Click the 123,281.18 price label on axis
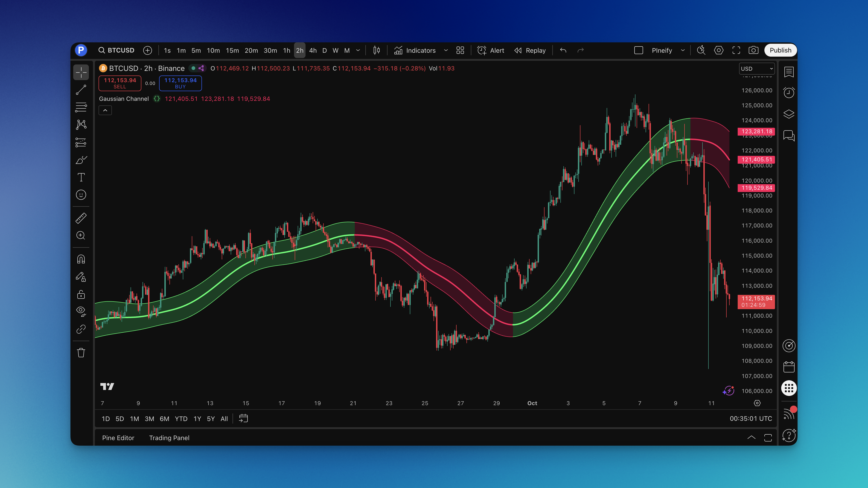The width and height of the screenshot is (868, 488). point(756,131)
